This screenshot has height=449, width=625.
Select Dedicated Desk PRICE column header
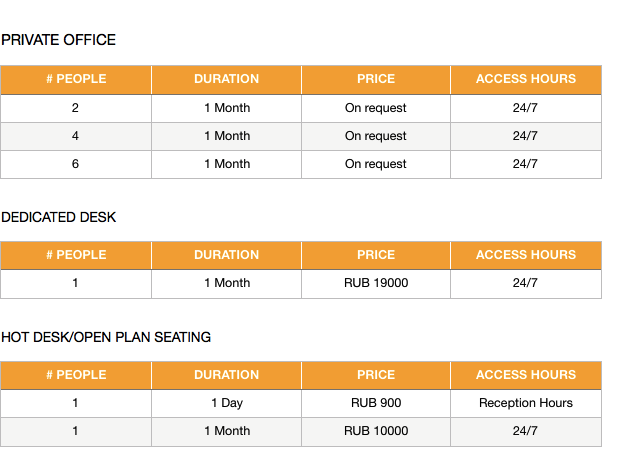(x=376, y=255)
